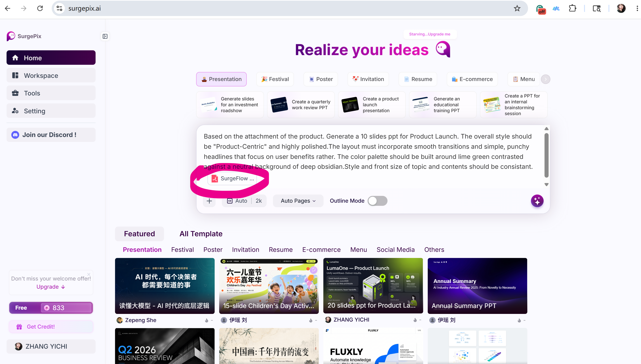Open the Tools sidebar item

point(51,93)
